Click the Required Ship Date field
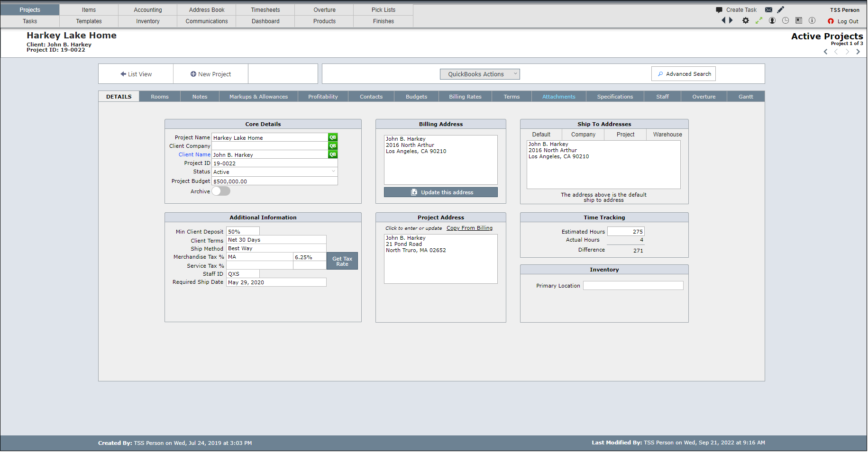Image resolution: width=868 pixels, height=452 pixels. [x=276, y=282]
